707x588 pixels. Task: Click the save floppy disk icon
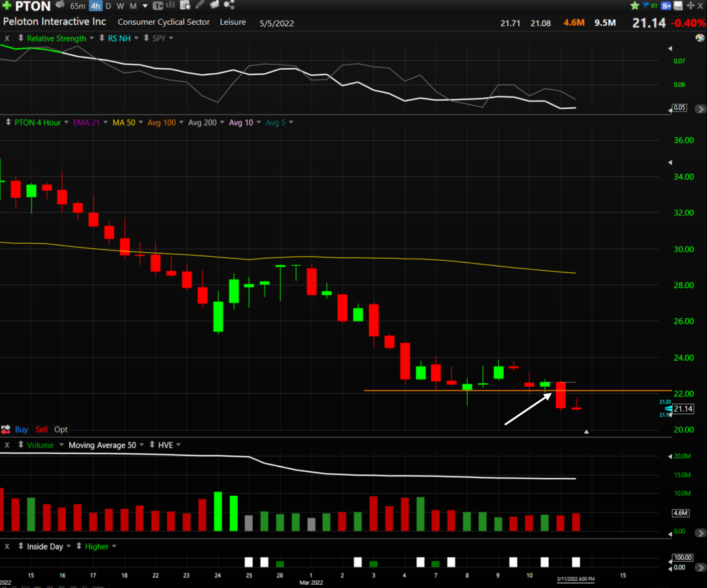pyautogui.click(x=678, y=6)
